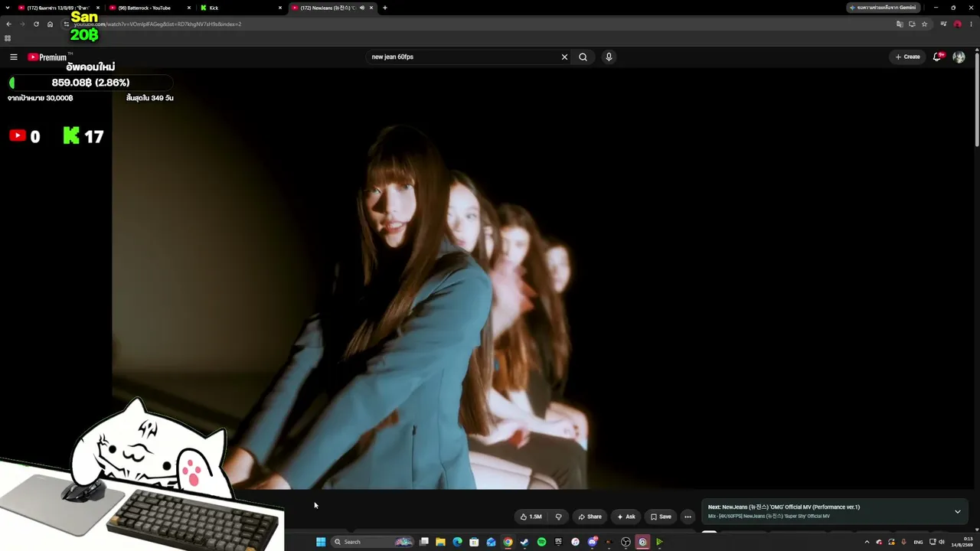Open the Create menu
Viewport: 980px width, 551px height.
[x=908, y=57]
